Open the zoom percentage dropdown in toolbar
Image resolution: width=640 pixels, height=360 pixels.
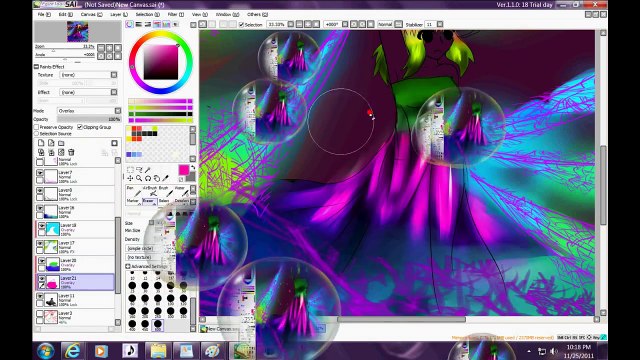tap(291, 24)
